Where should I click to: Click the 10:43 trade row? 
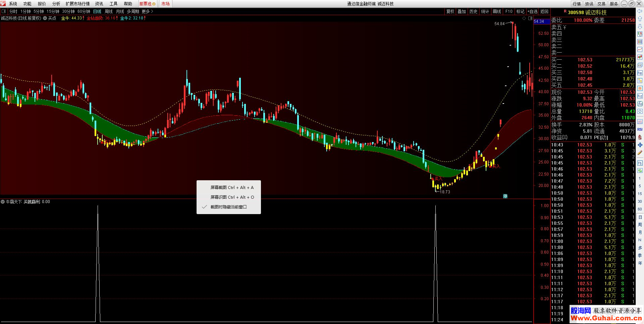tap(593, 145)
